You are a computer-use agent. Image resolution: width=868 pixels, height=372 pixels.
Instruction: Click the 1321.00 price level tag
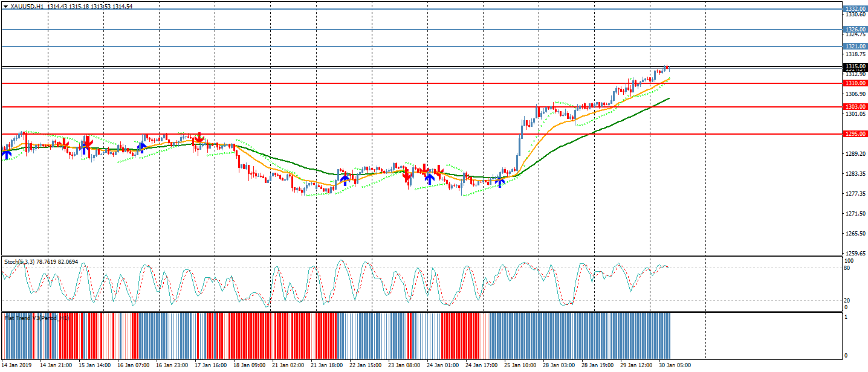point(855,46)
